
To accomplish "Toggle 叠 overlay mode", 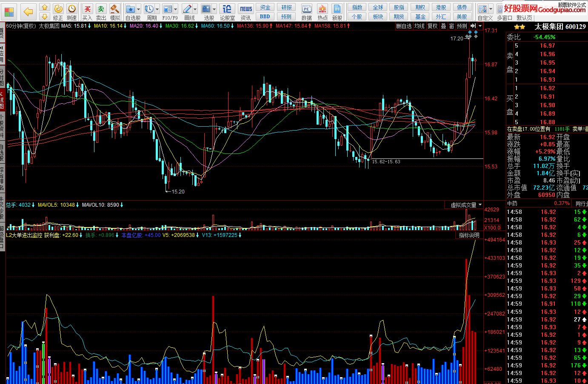I will 443,26.
